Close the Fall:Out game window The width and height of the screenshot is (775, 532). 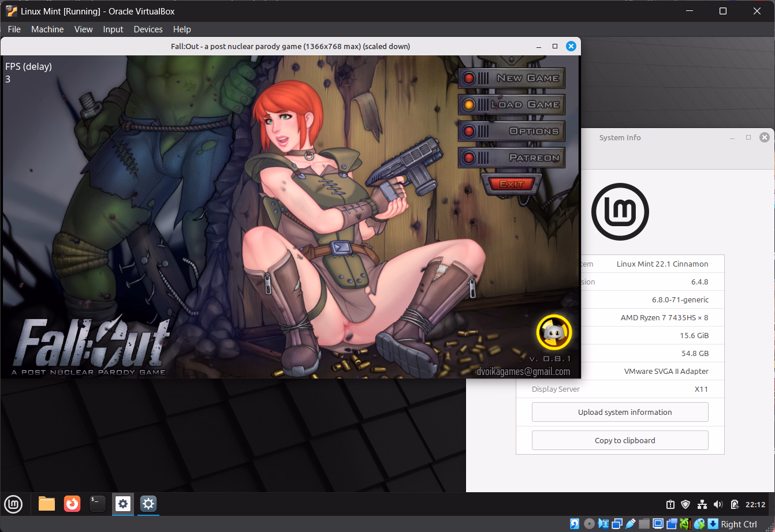click(x=571, y=46)
